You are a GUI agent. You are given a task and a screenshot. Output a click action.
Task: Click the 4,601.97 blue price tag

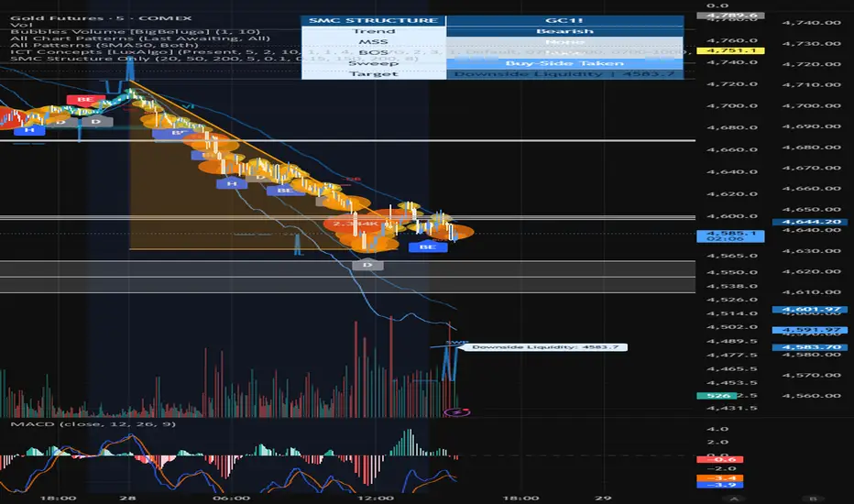(x=810, y=310)
